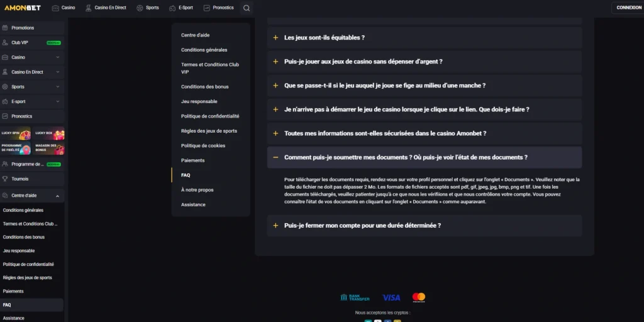Open the Lucky Box tile

(x=49, y=133)
